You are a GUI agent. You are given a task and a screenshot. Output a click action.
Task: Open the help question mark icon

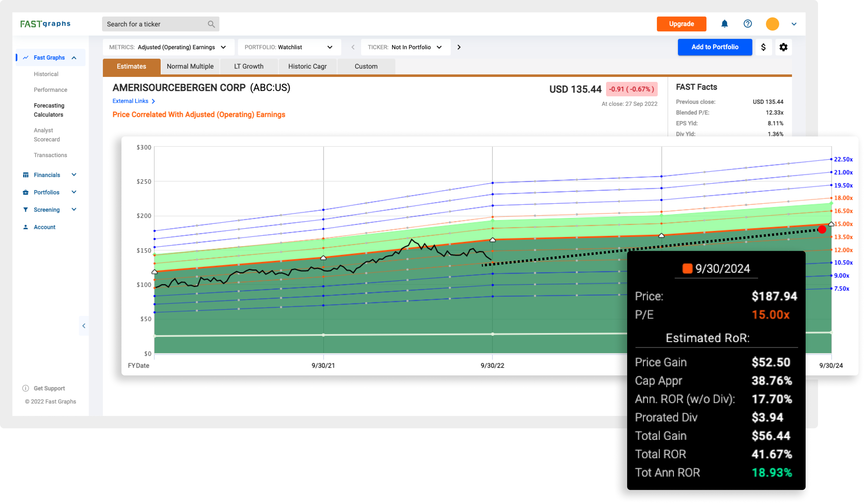[x=747, y=24]
